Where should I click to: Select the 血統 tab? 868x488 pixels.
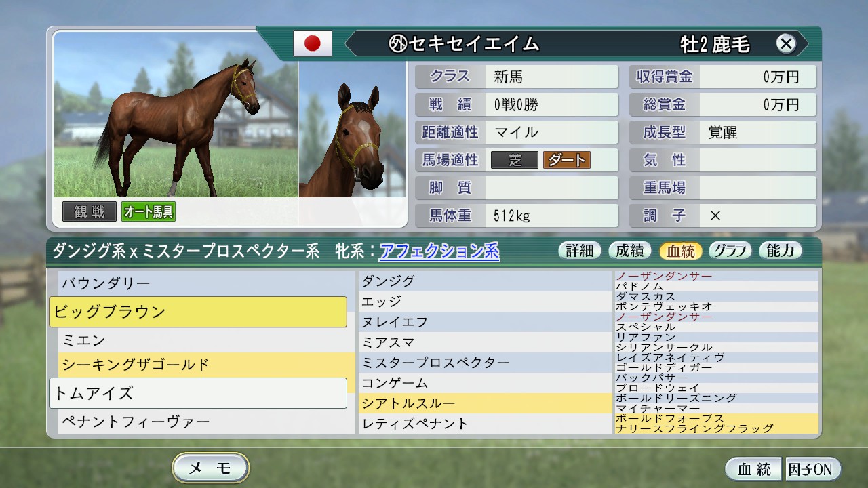(x=681, y=251)
